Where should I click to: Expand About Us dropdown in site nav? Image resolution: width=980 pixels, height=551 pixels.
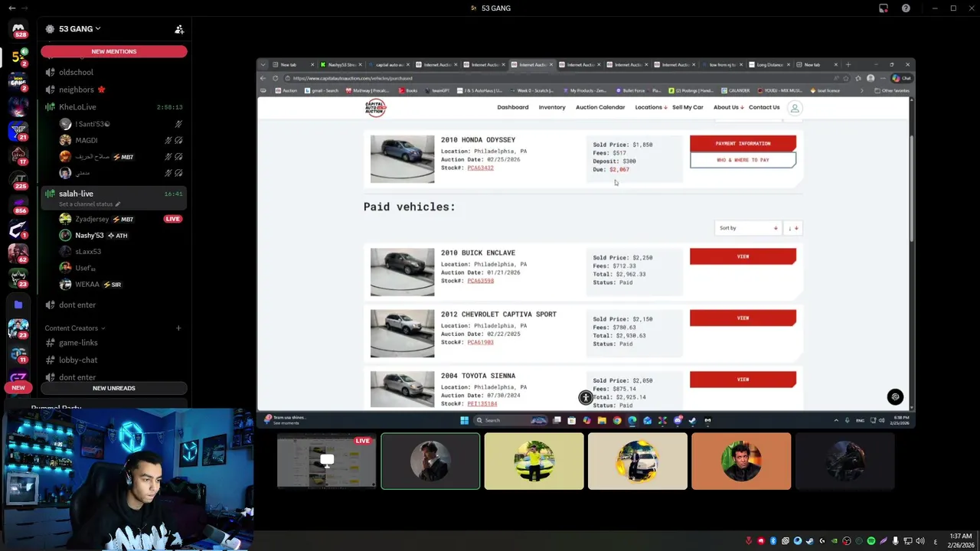pyautogui.click(x=729, y=107)
